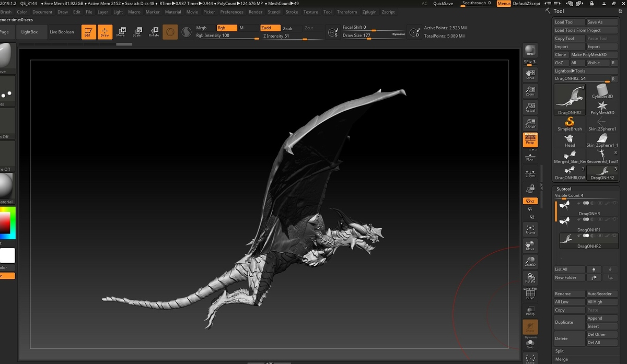Click the Rotate view icon in right shelf
This screenshot has width=627, height=364.
tap(530, 278)
